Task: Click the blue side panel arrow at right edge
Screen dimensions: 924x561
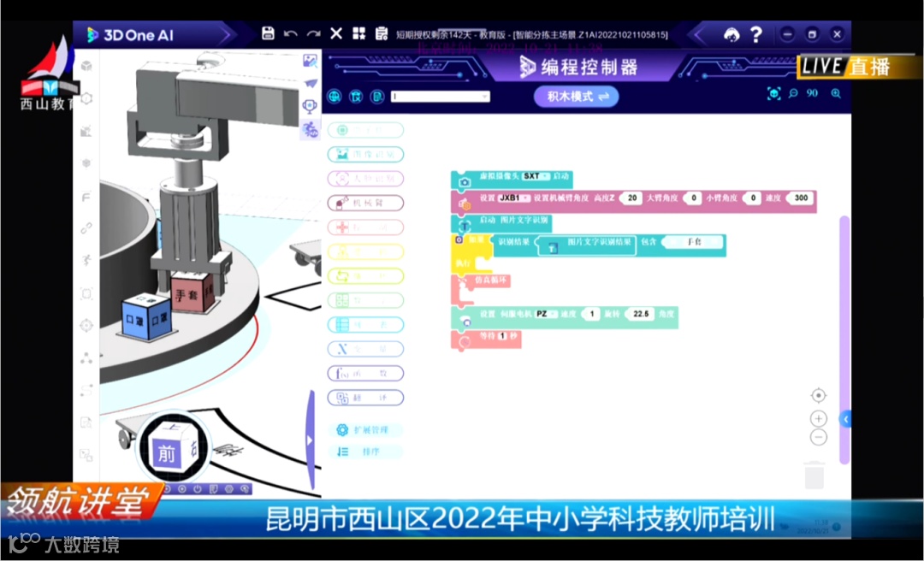Action: coord(845,419)
